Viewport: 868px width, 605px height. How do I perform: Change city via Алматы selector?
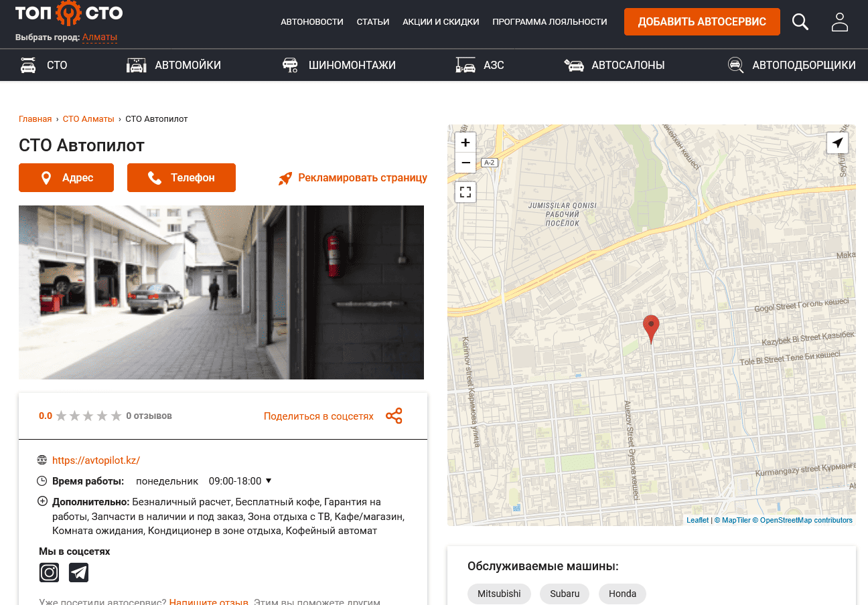99,37
